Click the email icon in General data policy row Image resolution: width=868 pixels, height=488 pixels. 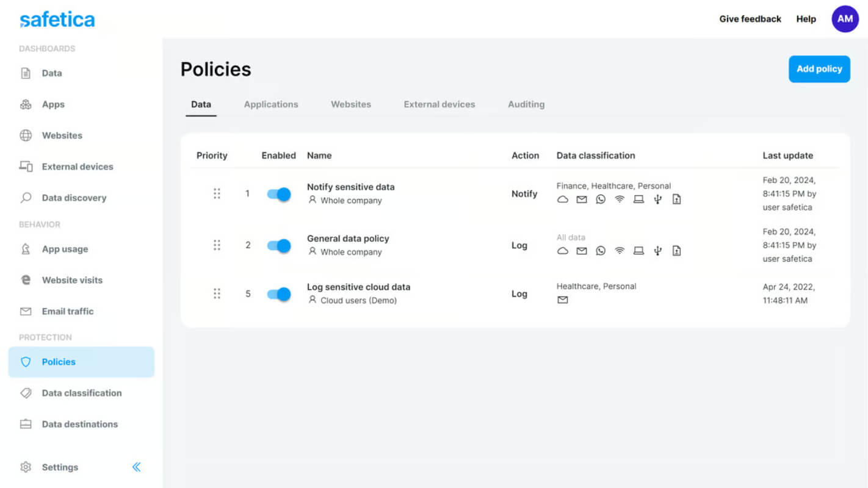click(x=582, y=251)
